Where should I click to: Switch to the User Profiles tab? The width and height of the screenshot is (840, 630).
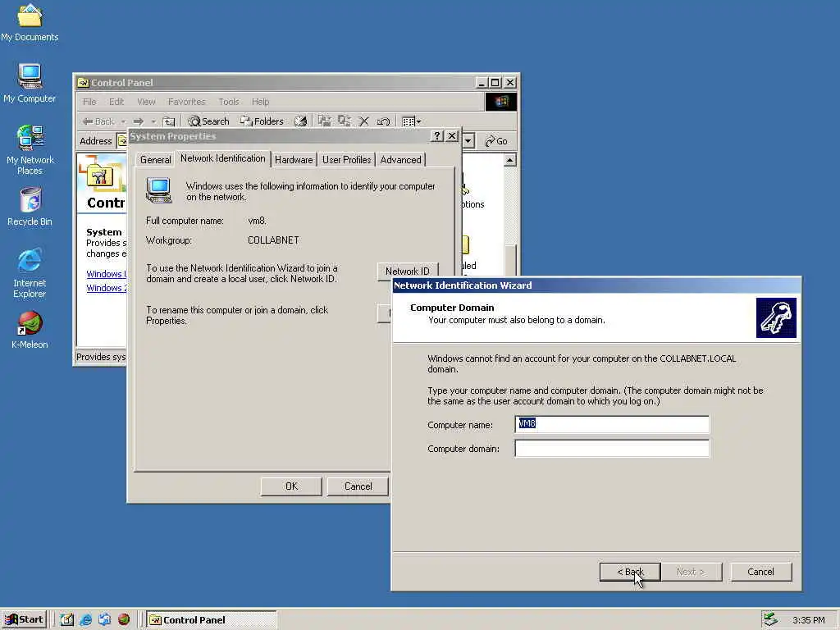(x=347, y=160)
